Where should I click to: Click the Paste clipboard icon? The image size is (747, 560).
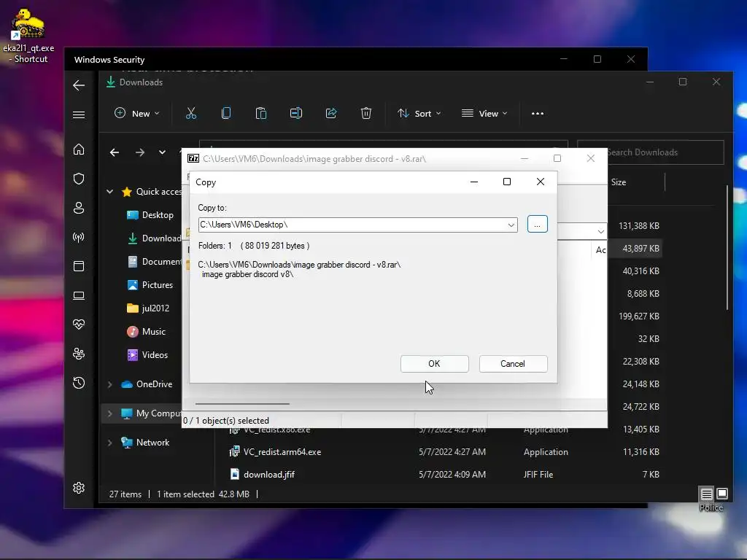pos(261,113)
